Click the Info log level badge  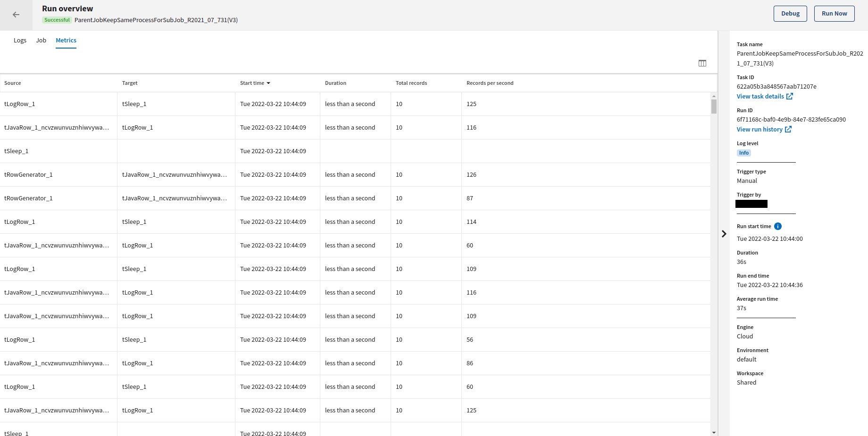click(x=743, y=153)
